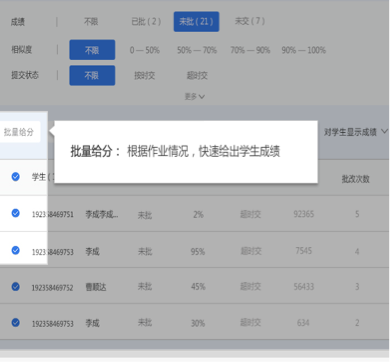Click student ID 192358469752
This screenshot has height=362, width=390.
point(53,288)
